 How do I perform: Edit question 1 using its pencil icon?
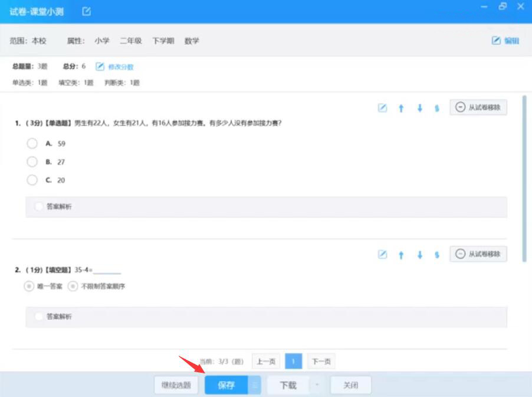[x=382, y=108]
